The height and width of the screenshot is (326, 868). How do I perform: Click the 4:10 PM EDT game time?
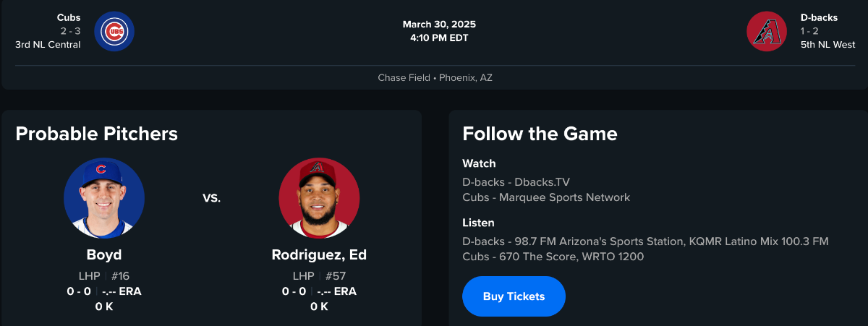point(439,38)
